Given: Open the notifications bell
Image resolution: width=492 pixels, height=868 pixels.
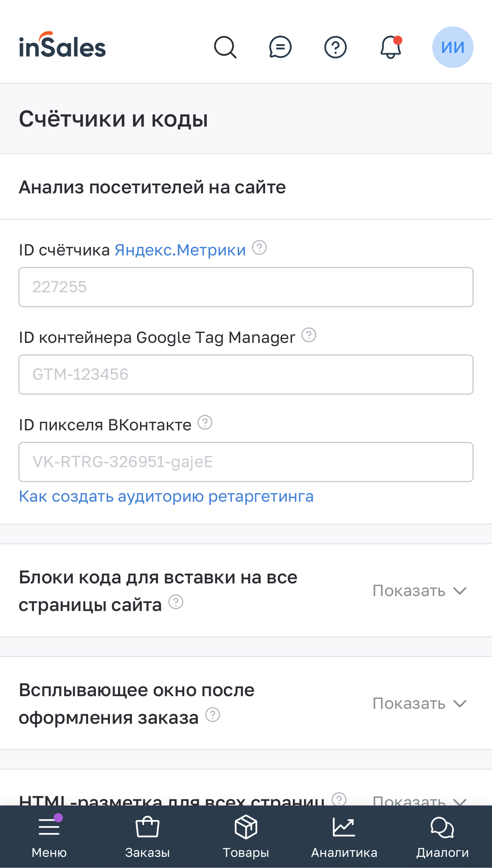Looking at the screenshot, I should click(x=390, y=47).
